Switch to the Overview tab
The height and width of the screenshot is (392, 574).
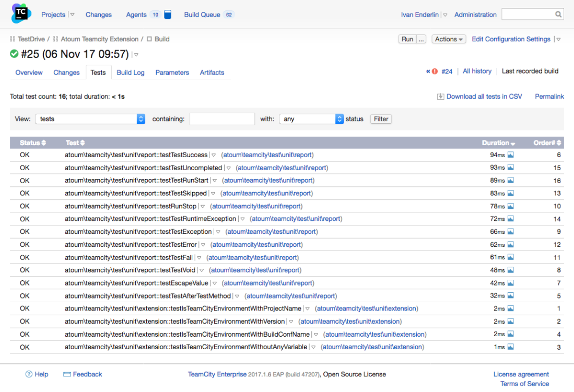pos(29,73)
